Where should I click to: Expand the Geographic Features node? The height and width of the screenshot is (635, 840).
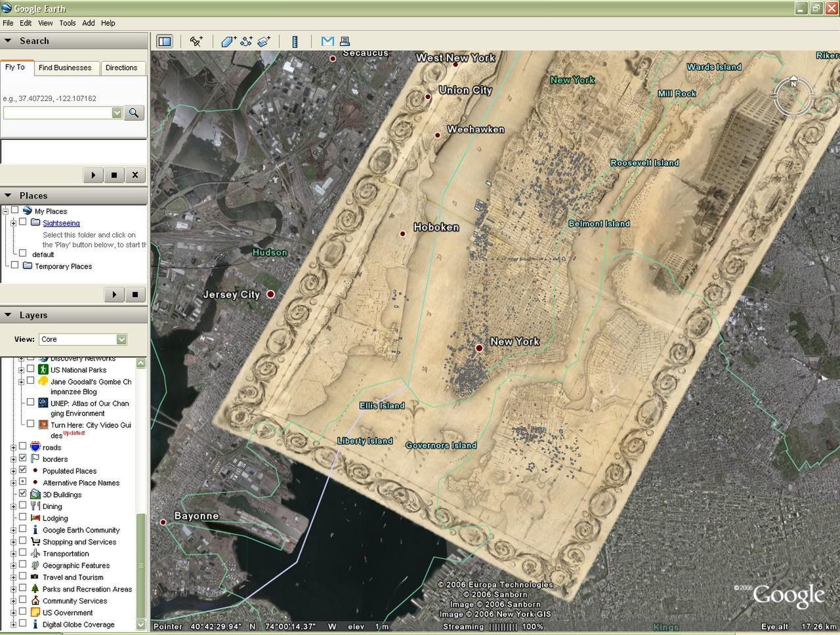click(x=13, y=565)
